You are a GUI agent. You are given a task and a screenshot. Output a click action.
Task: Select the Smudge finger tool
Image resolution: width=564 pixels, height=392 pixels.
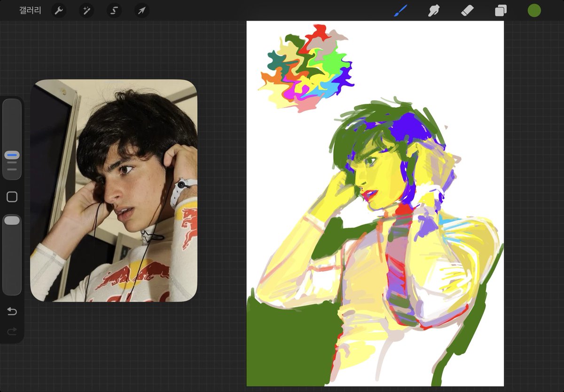434,10
